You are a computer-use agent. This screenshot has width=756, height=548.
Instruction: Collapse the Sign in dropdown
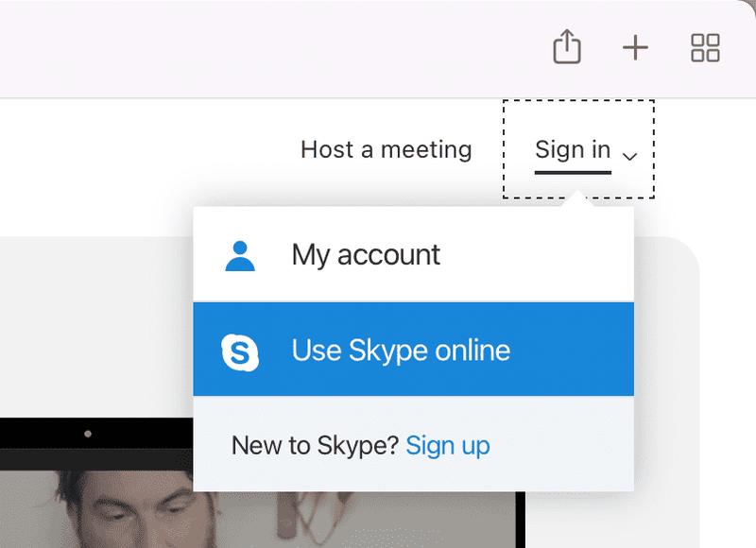point(578,149)
